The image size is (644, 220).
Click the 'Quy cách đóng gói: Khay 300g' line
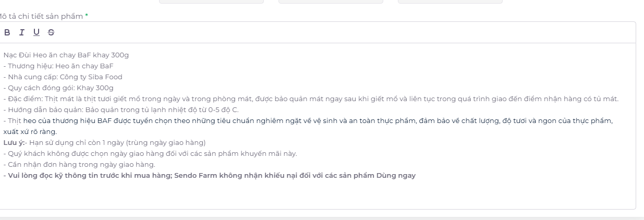[x=58, y=88]
